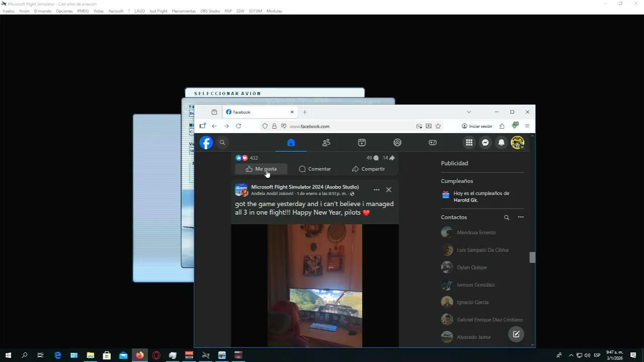The image size is (644, 362).
Task: Open chat with Ignacio Garcia
Action: tap(482, 302)
